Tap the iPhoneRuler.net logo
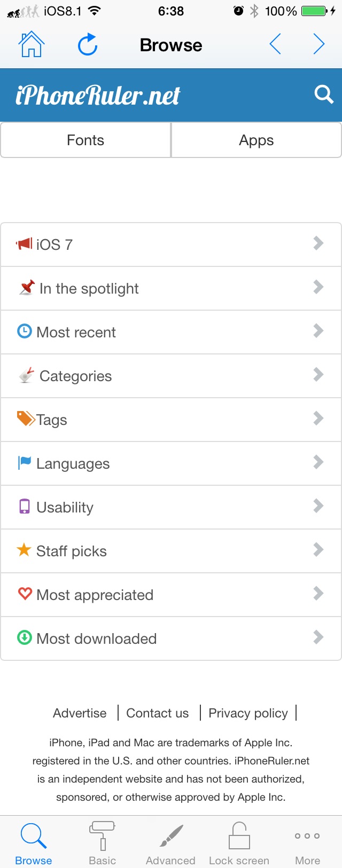 (98, 95)
